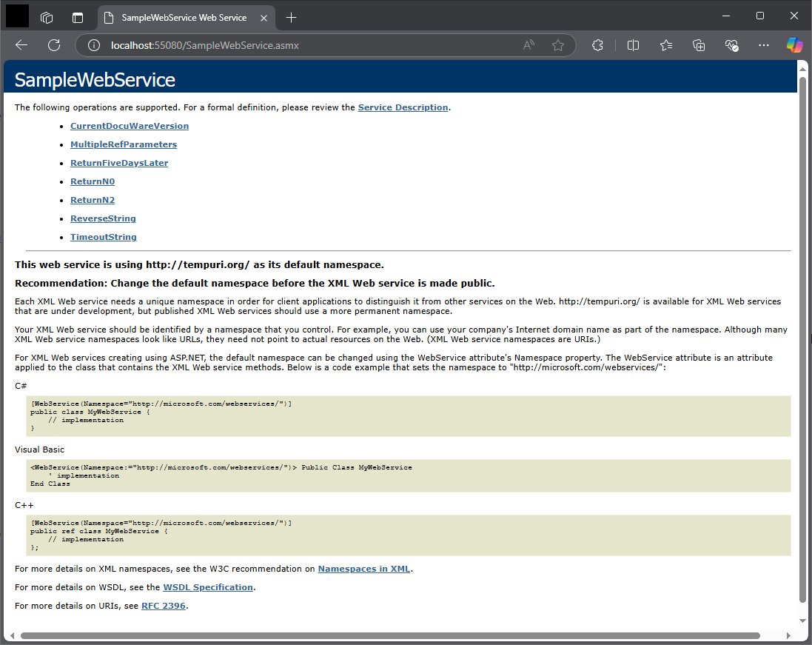812x645 pixels.
Task: Click the C# code sample label
Action: coord(21,386)
